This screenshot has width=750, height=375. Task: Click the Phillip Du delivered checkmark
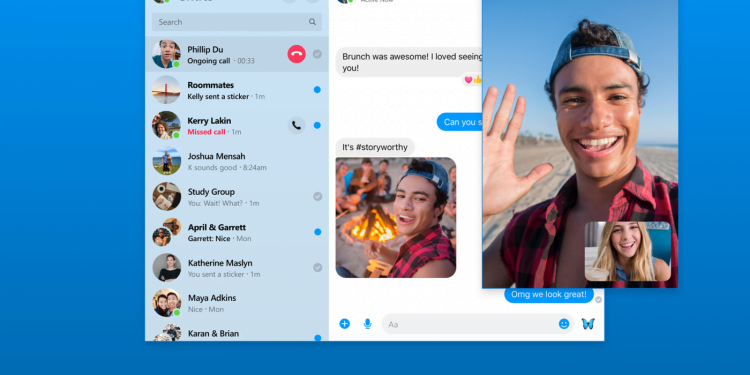[317, 54]
